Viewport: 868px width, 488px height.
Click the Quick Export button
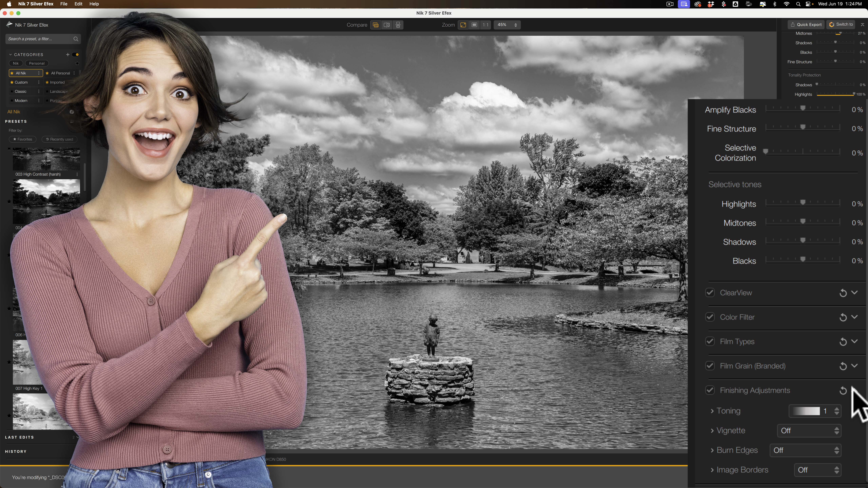pos(806,25)
